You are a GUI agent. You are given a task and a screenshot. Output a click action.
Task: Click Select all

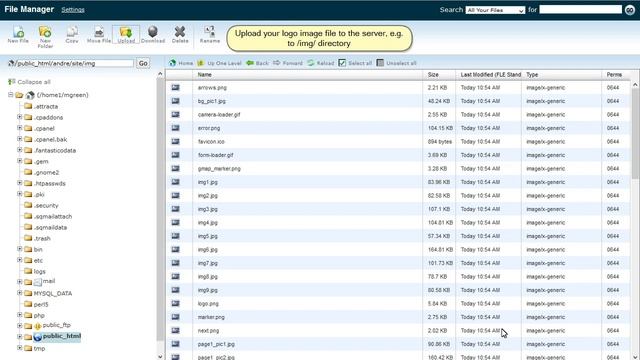tap(355, 63)
